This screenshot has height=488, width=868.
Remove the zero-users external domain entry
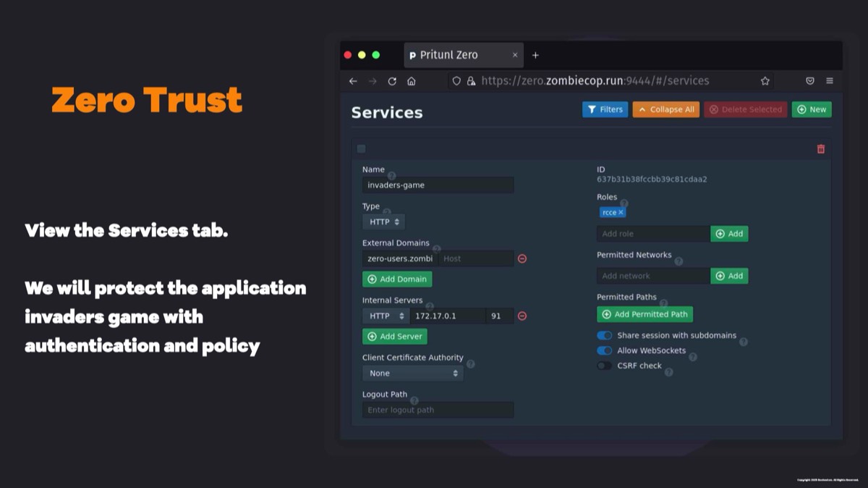click(x=522, y=258)
